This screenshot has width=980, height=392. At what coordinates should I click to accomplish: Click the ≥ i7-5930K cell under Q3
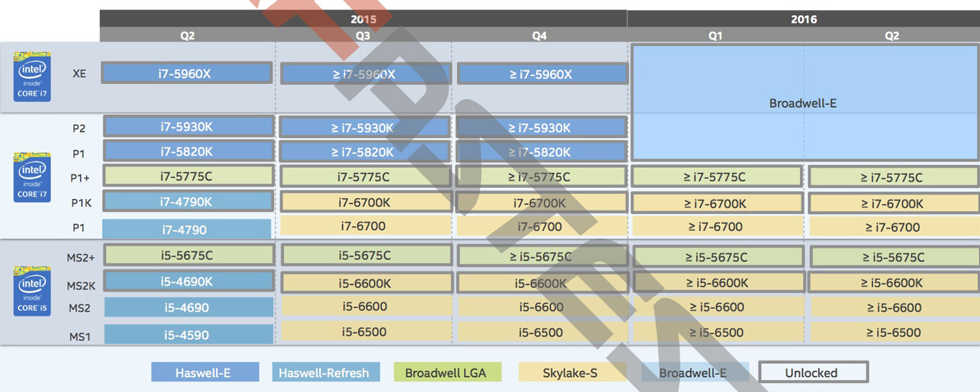pyautogui.click(x=364, y=127)
